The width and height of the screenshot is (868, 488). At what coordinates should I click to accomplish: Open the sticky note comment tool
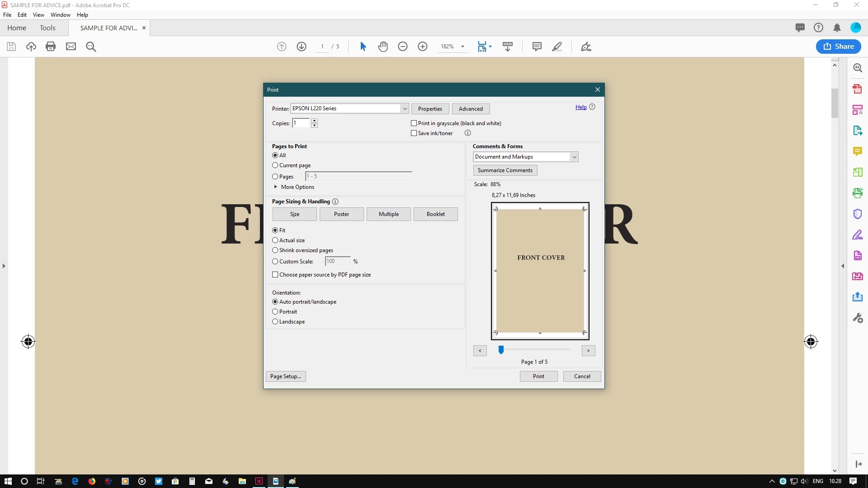coord(537,47)
